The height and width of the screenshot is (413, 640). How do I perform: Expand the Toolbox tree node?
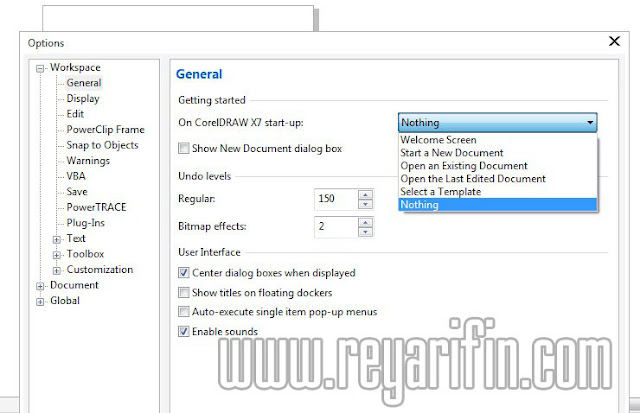pos(57,255)
